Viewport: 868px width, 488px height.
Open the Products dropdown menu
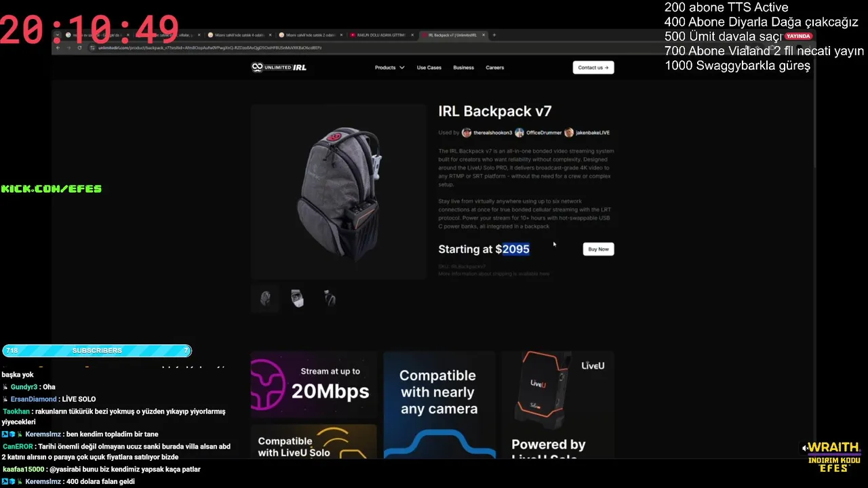click(x=390, y=68)
